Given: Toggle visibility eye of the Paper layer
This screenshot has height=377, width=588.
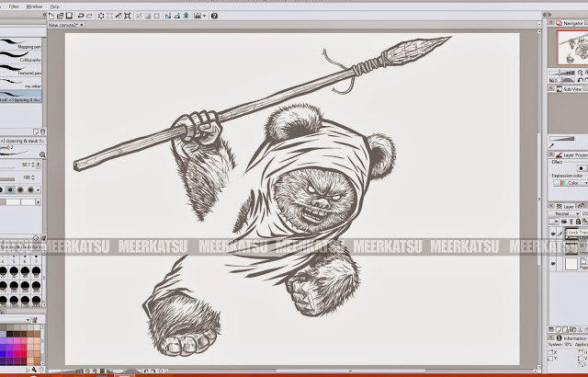Looking at the screenshot, I should point(553,264).
